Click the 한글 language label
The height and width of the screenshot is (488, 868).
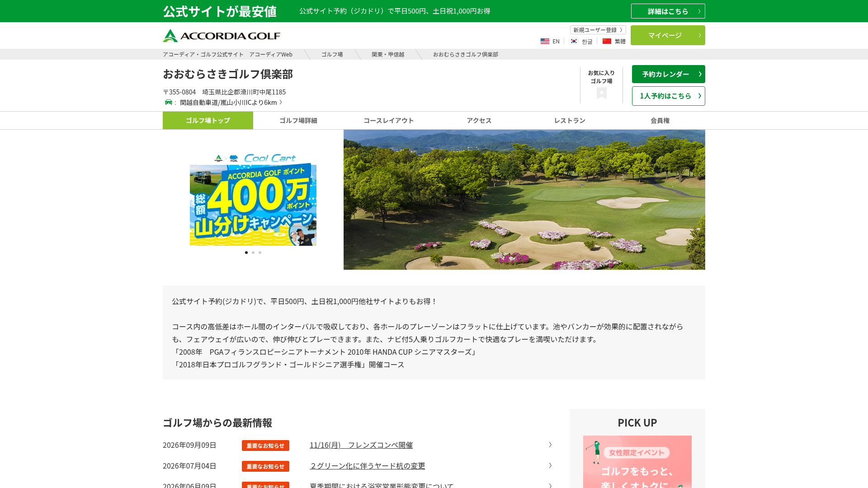[x=587, y=41]
